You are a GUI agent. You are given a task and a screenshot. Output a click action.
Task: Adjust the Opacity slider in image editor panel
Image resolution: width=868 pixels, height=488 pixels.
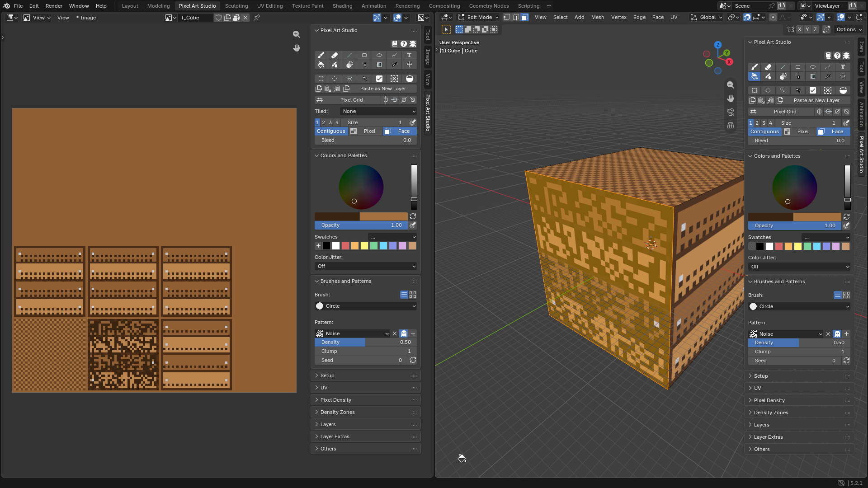click(x=361, y=225)
